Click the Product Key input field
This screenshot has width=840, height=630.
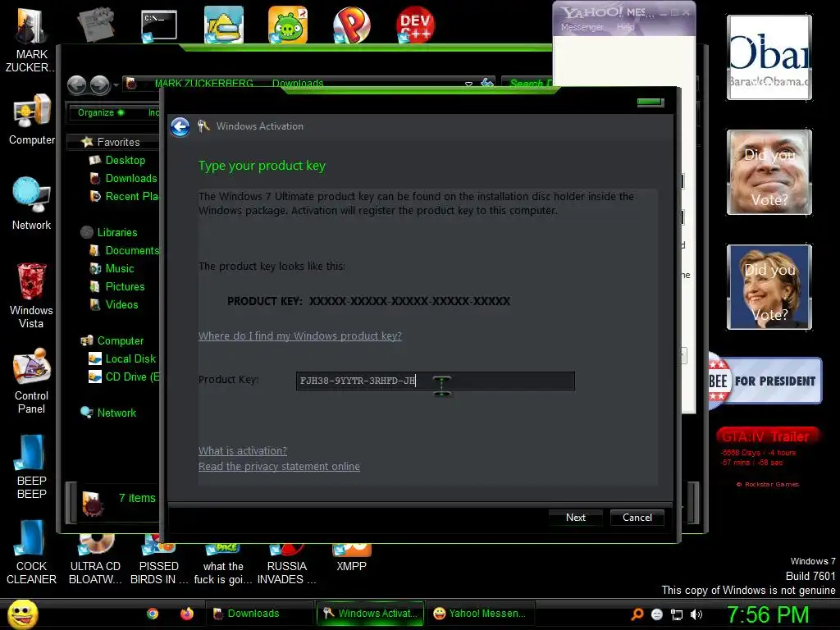click(435, 381)
